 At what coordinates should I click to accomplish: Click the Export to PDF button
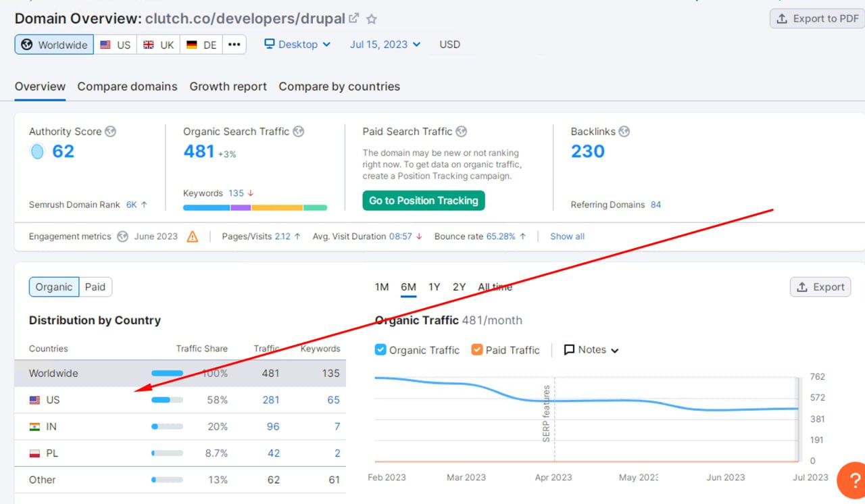817,19
